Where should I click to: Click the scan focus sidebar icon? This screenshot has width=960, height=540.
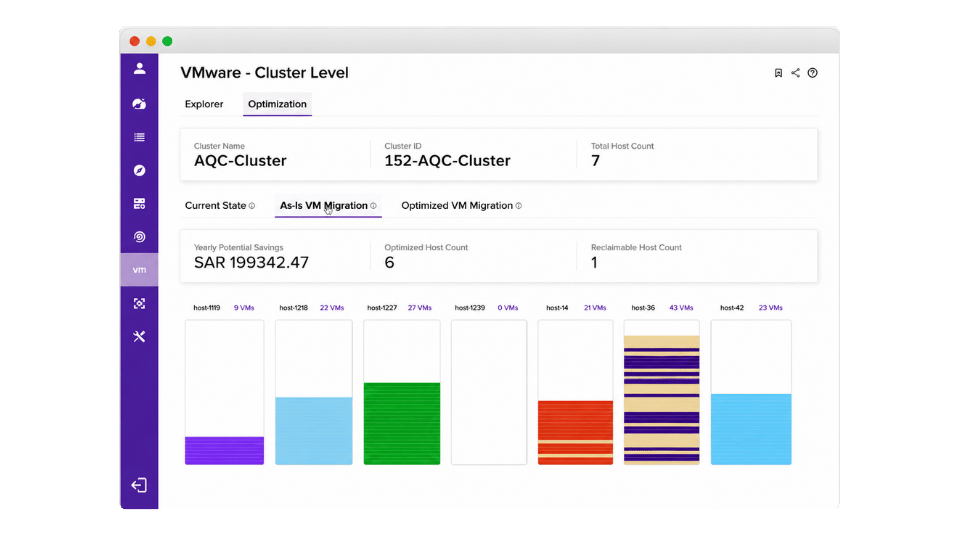click(x=140, y=303)
